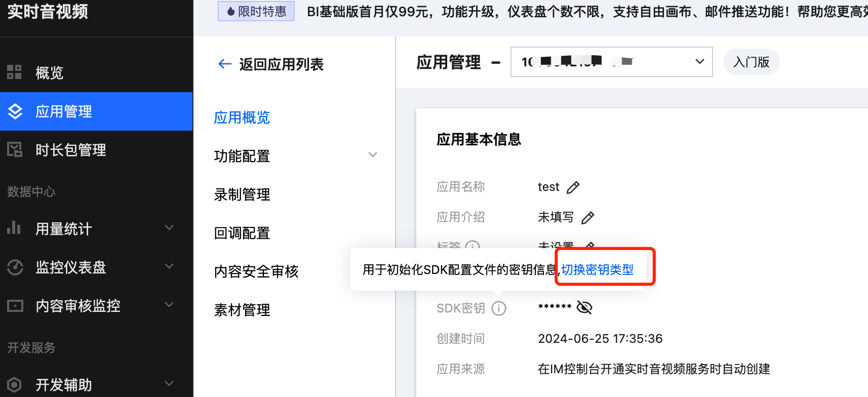Click the development assistance hexagon icon
Screen dimensions: 868x397
pos(15,385)
